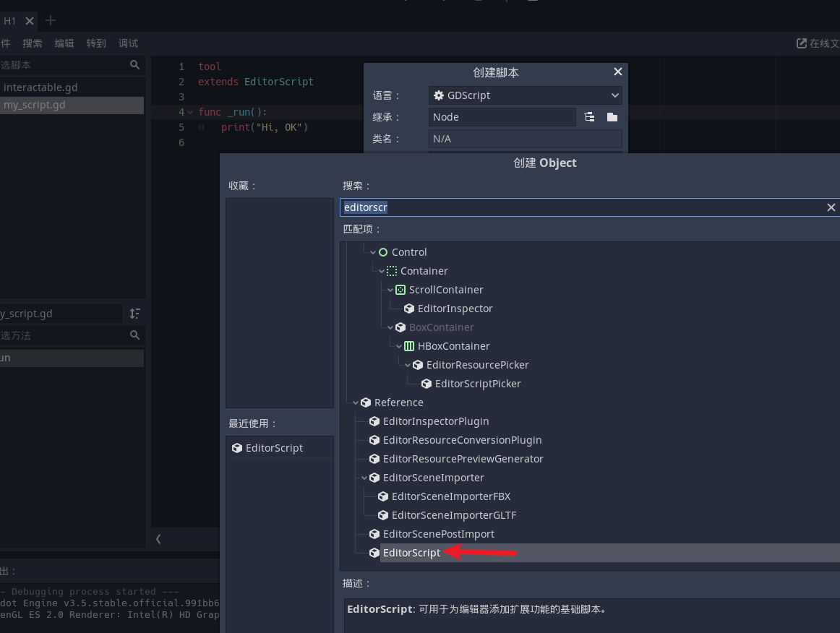
Task: Open interactable.gd in the script list
Action: point(40,87)
